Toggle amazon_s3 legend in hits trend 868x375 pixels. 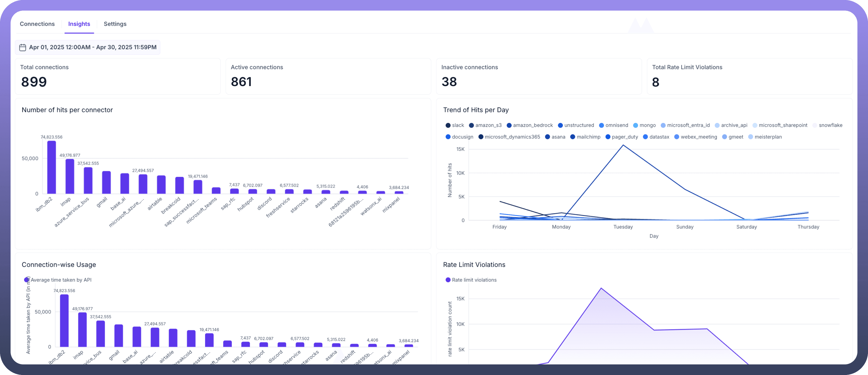coord(471,126)
